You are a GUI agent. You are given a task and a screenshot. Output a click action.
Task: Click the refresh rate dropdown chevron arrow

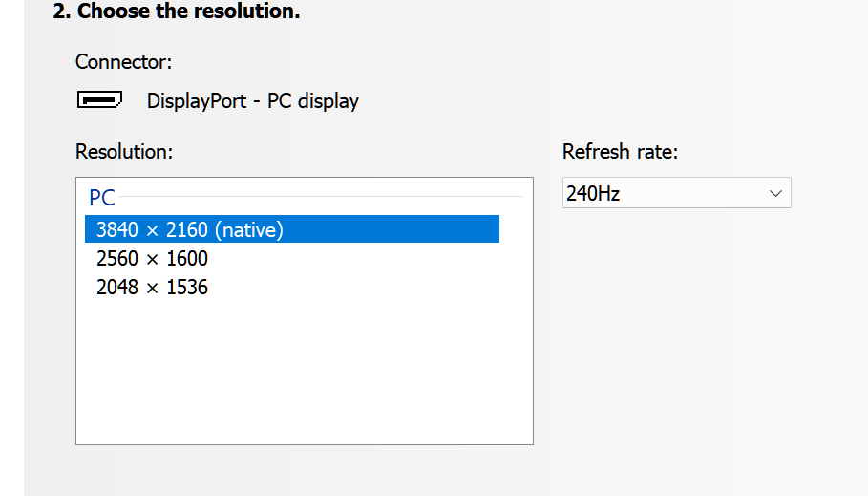[x=775, y=193]
